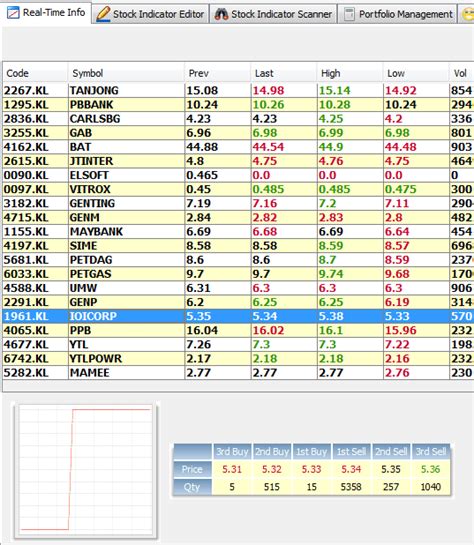This screenshot has width=474, height=545.
Task: Select the PBBANK symbol cell
Action: coord(126,105)
